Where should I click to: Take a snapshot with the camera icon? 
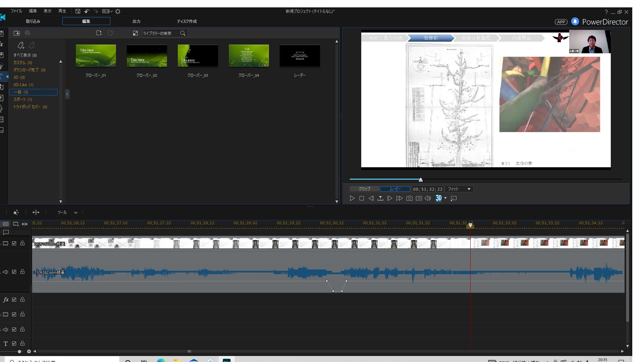coord(409,198)
